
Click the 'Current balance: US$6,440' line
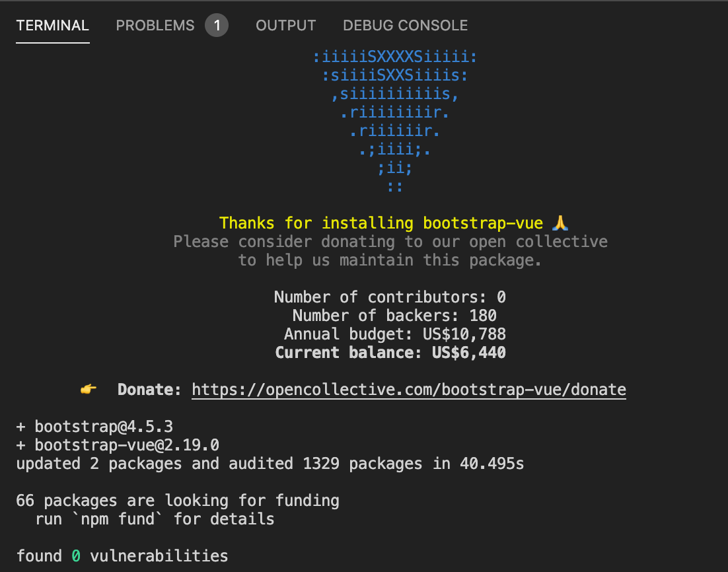[x=390, y=353]
